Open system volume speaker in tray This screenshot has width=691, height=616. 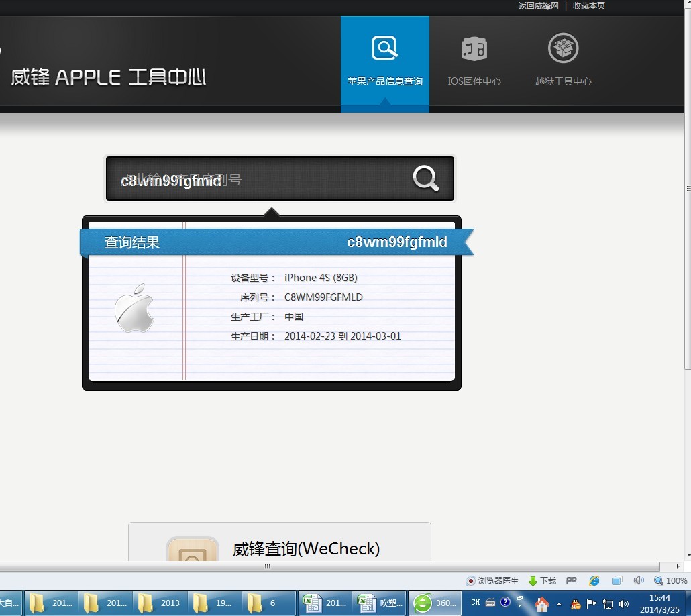click(624, 603)
